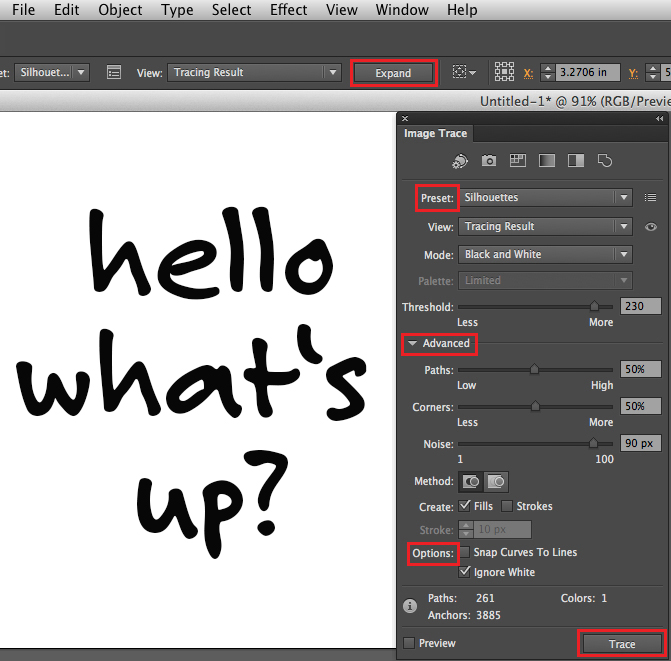
Task: Open the Effect menu
Action: [288, 10]
